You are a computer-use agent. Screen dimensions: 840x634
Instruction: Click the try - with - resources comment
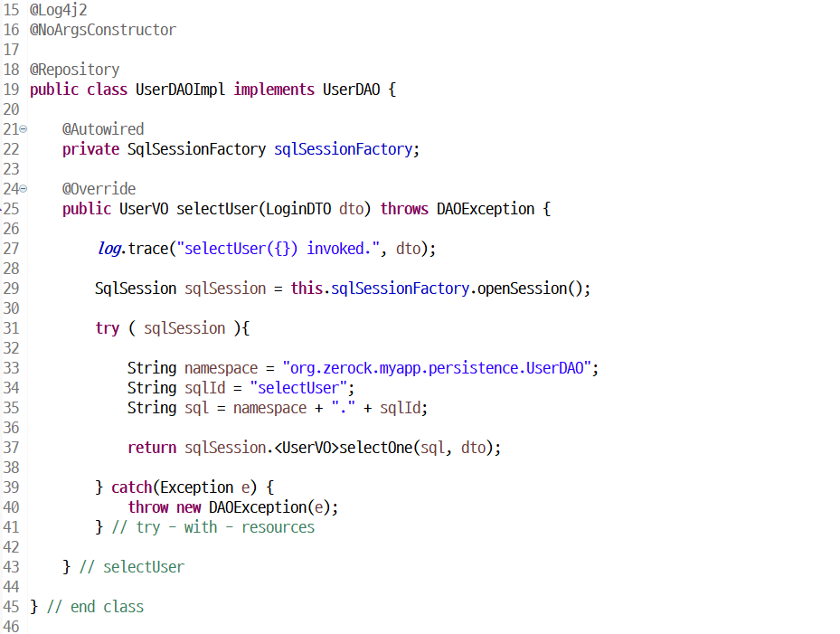213,527
